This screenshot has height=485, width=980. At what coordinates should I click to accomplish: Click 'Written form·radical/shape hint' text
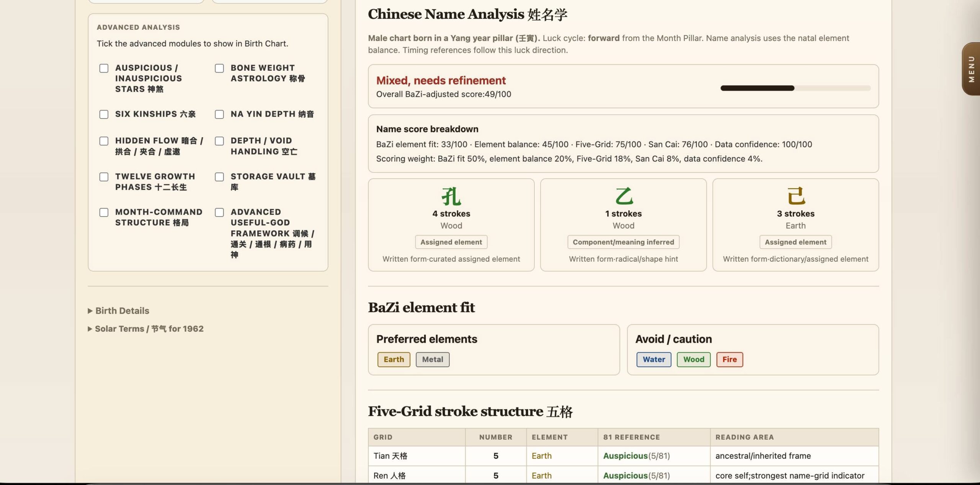tap(624, 259)
